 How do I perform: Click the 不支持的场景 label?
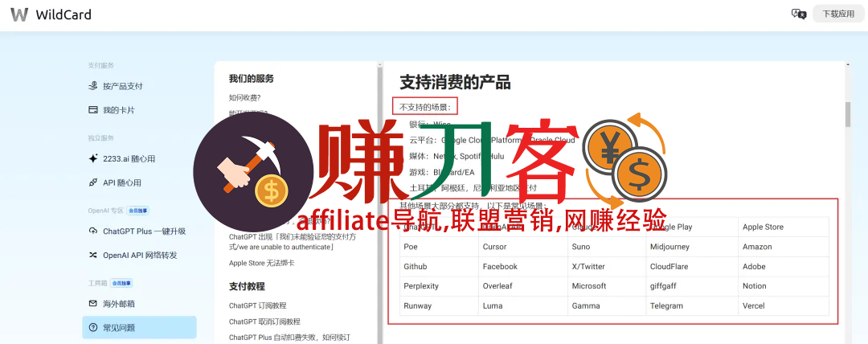pyautogui.click(x=425, y=106)
